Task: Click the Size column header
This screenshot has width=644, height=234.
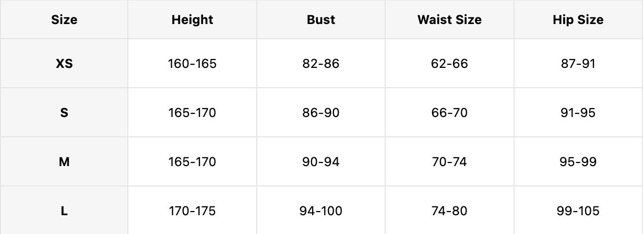Action: coord(64,20)
